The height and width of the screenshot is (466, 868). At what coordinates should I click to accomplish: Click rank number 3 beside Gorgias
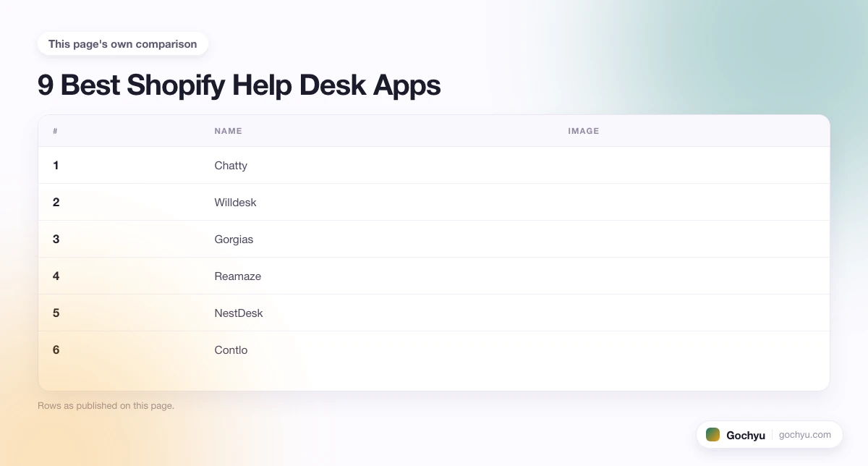[56, 240]
